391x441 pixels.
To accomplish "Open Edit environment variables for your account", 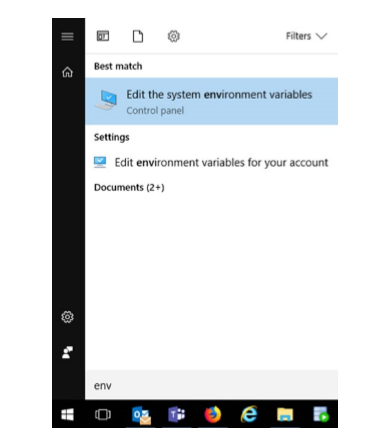I will click(x=211, y=163).
